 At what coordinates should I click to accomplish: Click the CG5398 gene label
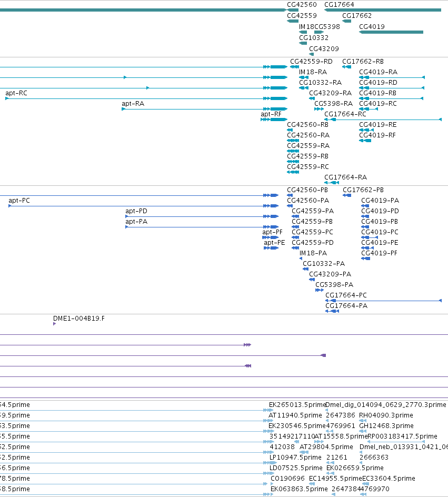pyautogui.click(x=327, y=27)
